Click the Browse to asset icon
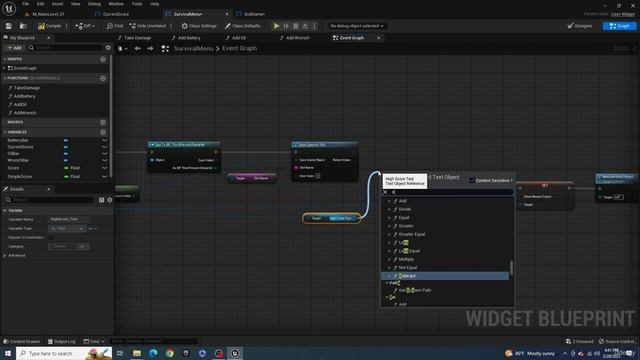 tap(23, 26)
